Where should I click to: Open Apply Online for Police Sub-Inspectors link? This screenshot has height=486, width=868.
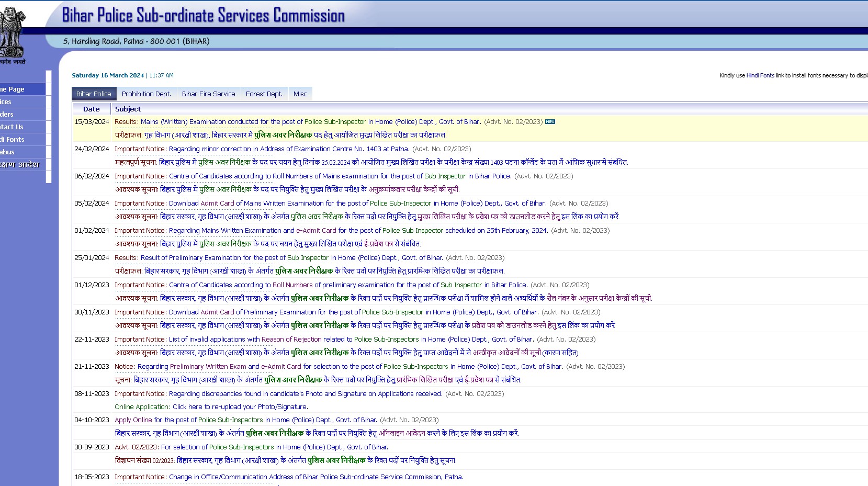(x=246, y=420)
